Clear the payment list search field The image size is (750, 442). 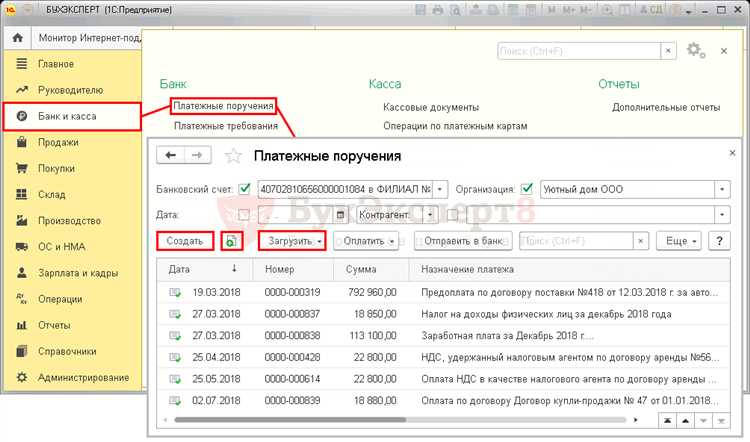[x=640, y=241]
